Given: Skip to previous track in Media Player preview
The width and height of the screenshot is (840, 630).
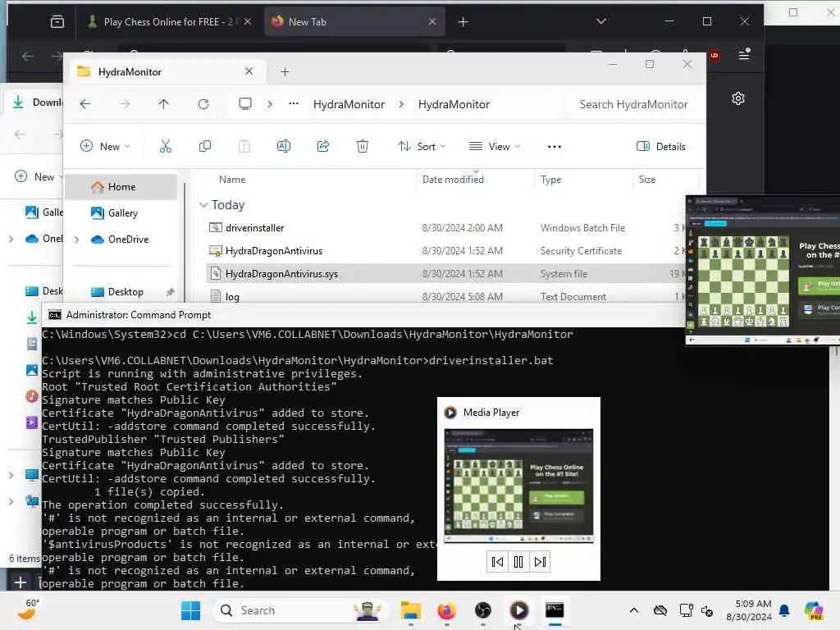Looking at the screenshot, I should tap(497, 561).
